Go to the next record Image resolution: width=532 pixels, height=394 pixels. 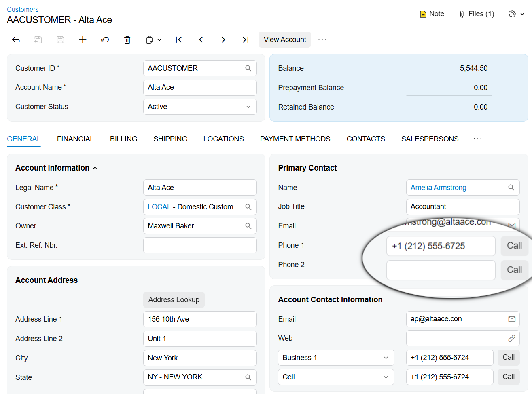click(x=223, y=40)
